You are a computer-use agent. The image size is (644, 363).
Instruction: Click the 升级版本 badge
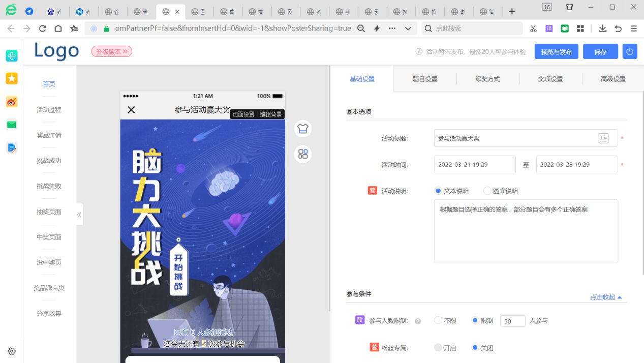(112, 51)
